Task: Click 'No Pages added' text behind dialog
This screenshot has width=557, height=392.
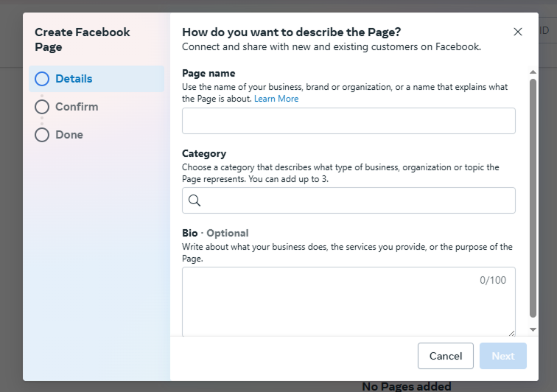Action: click(x=407, y=386)
